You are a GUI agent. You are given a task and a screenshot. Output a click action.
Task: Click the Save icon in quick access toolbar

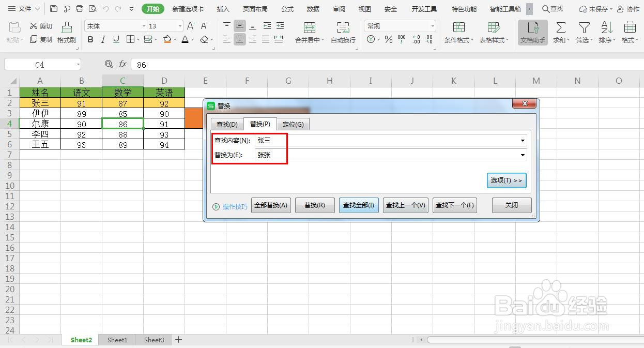pyautogui.click(x=54, y=9)
